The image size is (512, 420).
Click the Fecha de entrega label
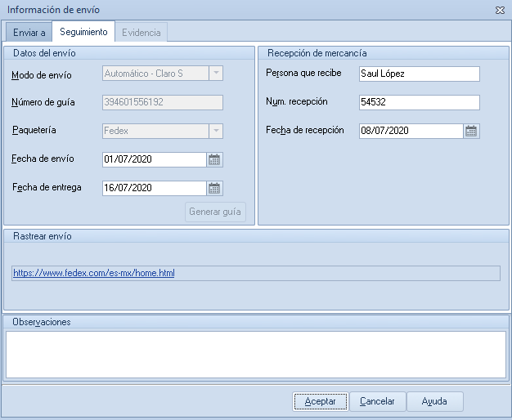pyautogui.click(x=47, y=187)
